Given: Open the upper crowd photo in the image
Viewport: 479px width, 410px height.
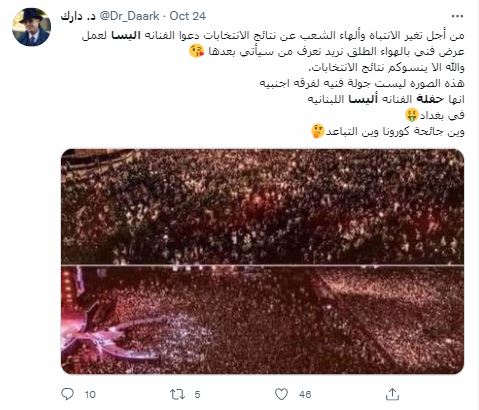Looking at the screenshot, I should tap(262, 207).
